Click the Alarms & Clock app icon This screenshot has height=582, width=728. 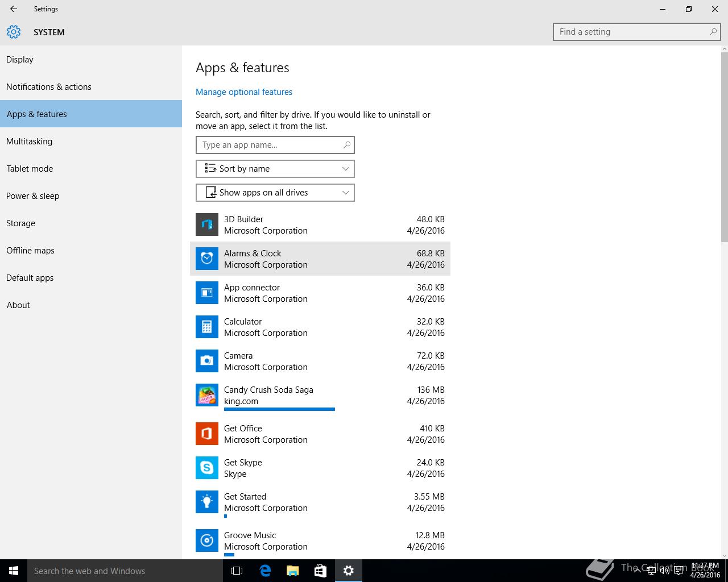[207, 259]
